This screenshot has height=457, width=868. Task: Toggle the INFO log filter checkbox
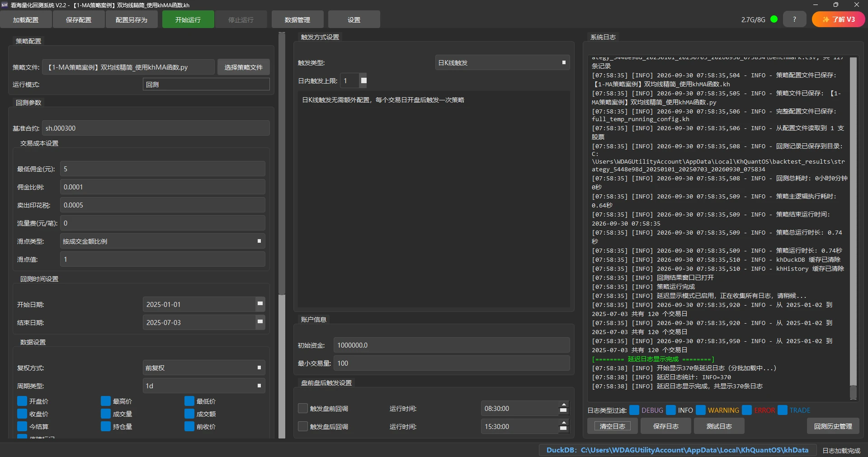tap(671, 410)
